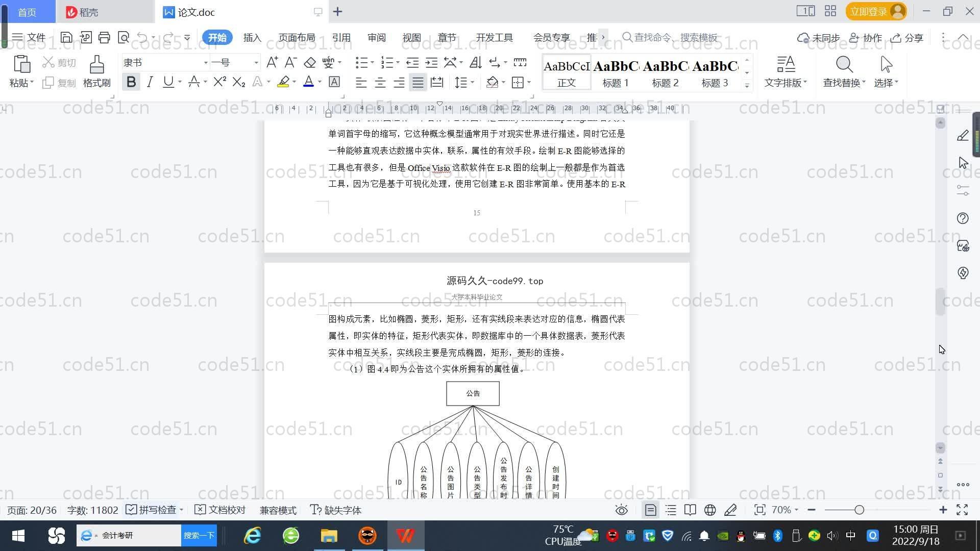The width and height of the screenshot is (980, 551).
Task: Click the clear formatting eraser icon
Action: (310, 63)
